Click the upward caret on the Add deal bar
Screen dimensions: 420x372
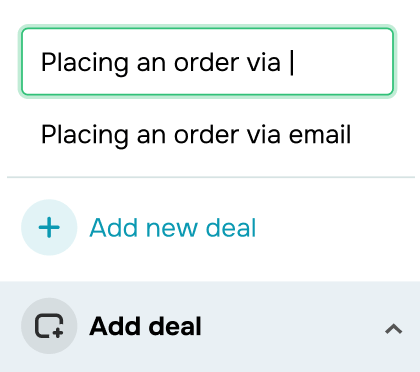pyautogui.click(x=394, y=329)
